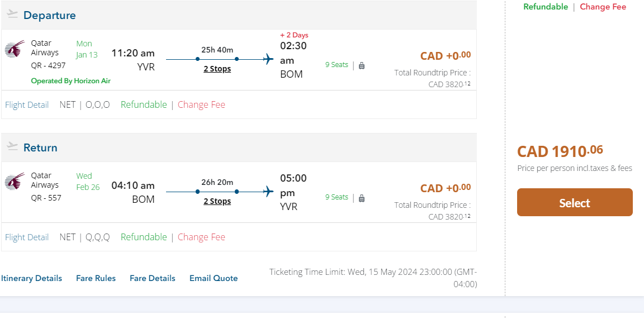The image size is (644, 319).
Task: Click Qatar Airways logo on departure flight
Action: (15, 49)
